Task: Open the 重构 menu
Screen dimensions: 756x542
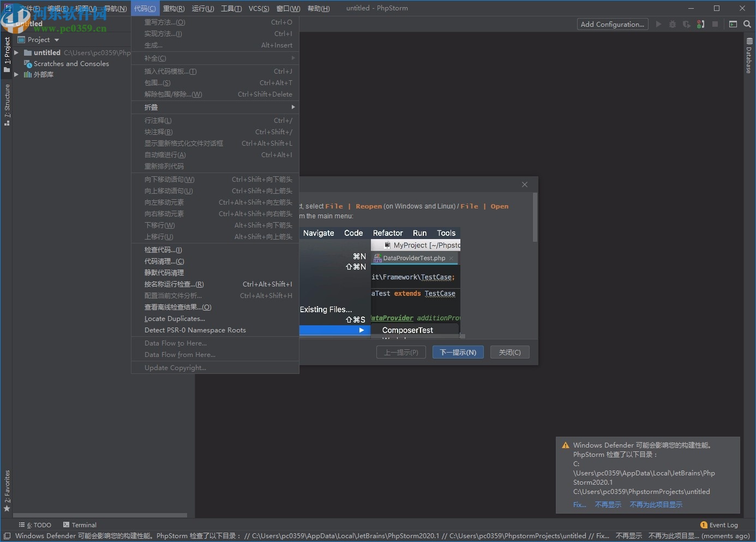Action: click(x=173, y=8)
